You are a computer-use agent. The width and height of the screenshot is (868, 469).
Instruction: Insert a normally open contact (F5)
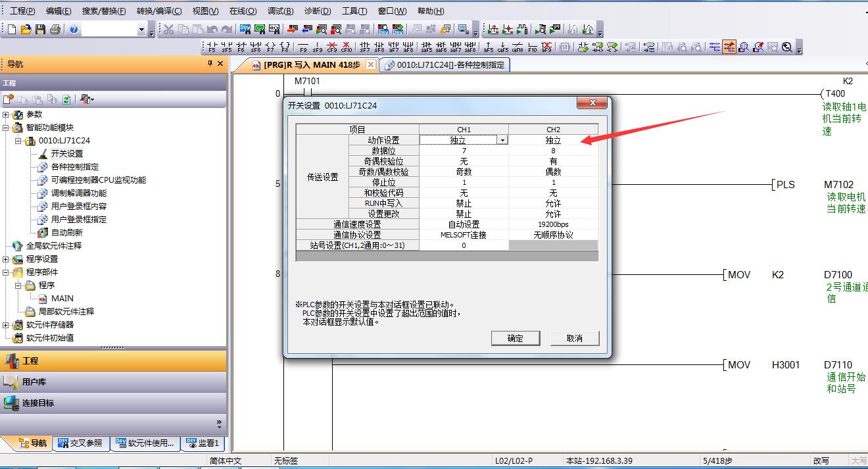(x=212, y=47)
